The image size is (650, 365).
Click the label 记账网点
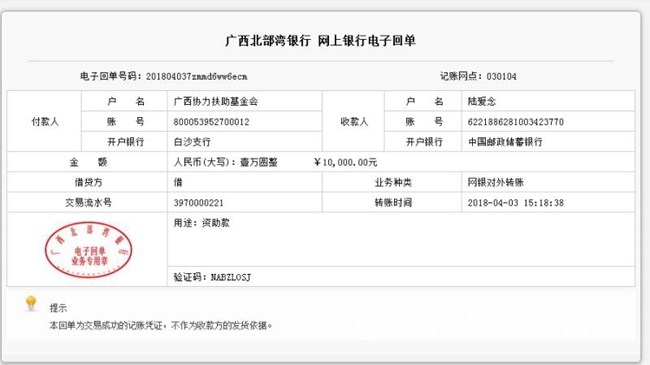point(458,76)
